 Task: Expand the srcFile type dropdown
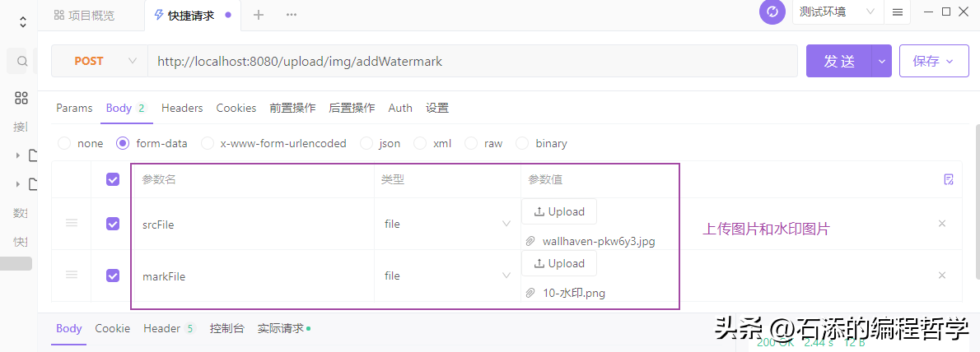[x=506, y=224]
